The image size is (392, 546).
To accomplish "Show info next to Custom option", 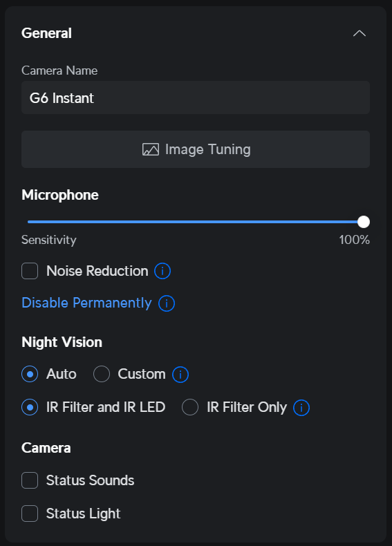I will 180,375.
